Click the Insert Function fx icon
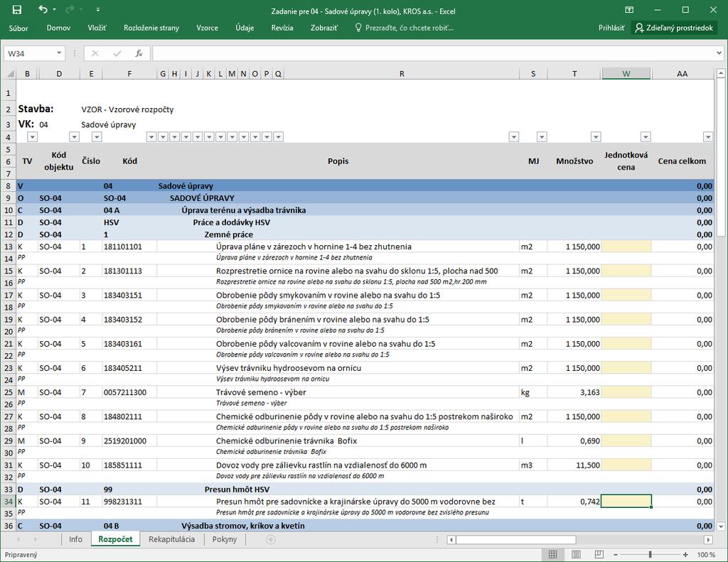This screenshot has width=728, height=562. pyautogui.click(x=139, y=53)
